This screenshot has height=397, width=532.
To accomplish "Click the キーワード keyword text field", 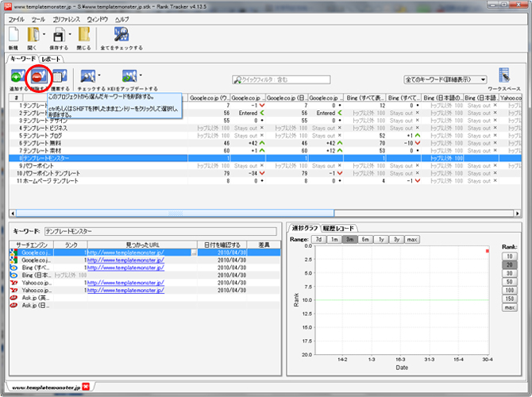I will click(x=160, y=231).
